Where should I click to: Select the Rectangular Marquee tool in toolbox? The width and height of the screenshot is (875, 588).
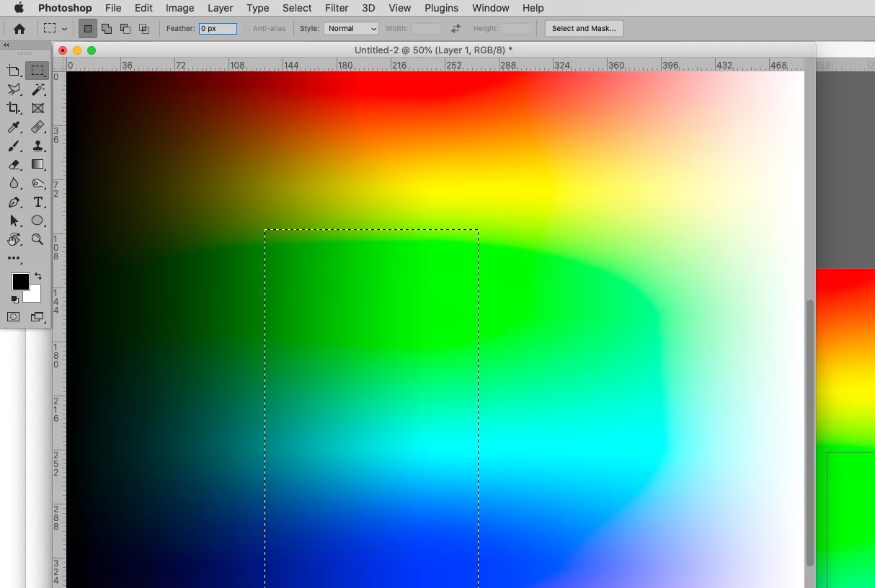[x=37, y=71]
